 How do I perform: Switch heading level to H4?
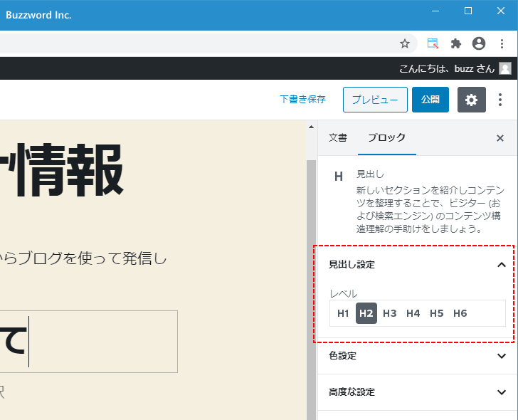[x=413, y=313]
